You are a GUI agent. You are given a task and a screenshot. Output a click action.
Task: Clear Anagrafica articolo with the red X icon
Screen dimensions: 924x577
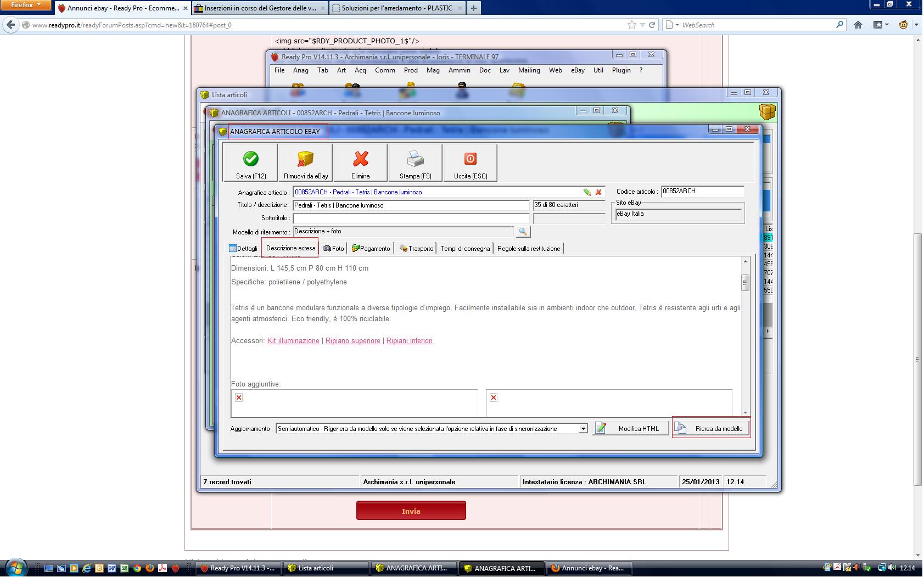[598, 192]
